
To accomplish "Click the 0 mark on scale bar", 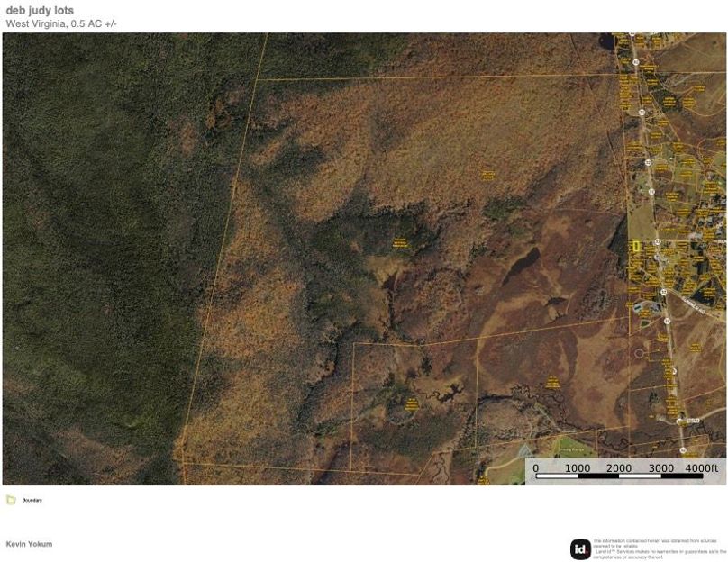I will point(535,468).
